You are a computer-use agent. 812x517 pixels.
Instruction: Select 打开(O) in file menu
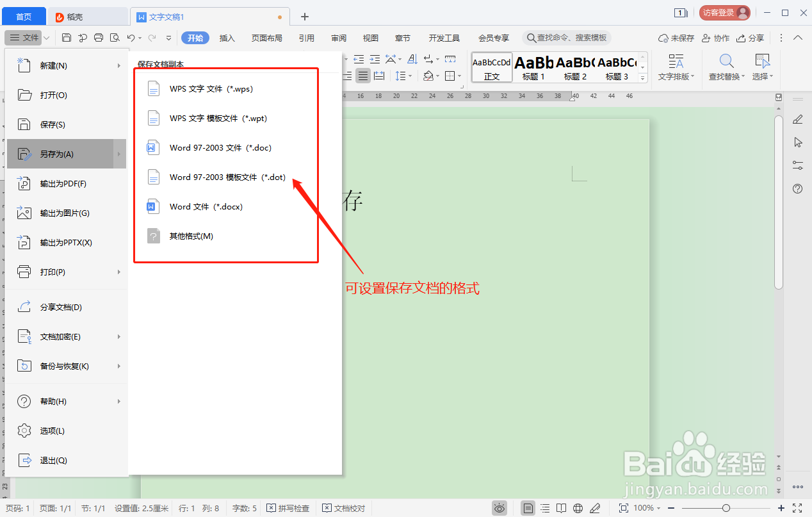(66, 95)
